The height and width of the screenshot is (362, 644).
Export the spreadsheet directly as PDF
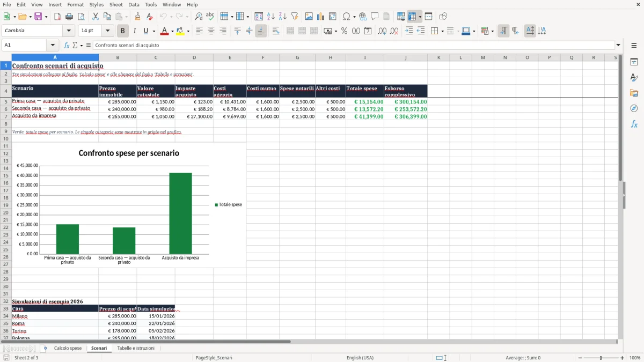click(x=57, y=17)
